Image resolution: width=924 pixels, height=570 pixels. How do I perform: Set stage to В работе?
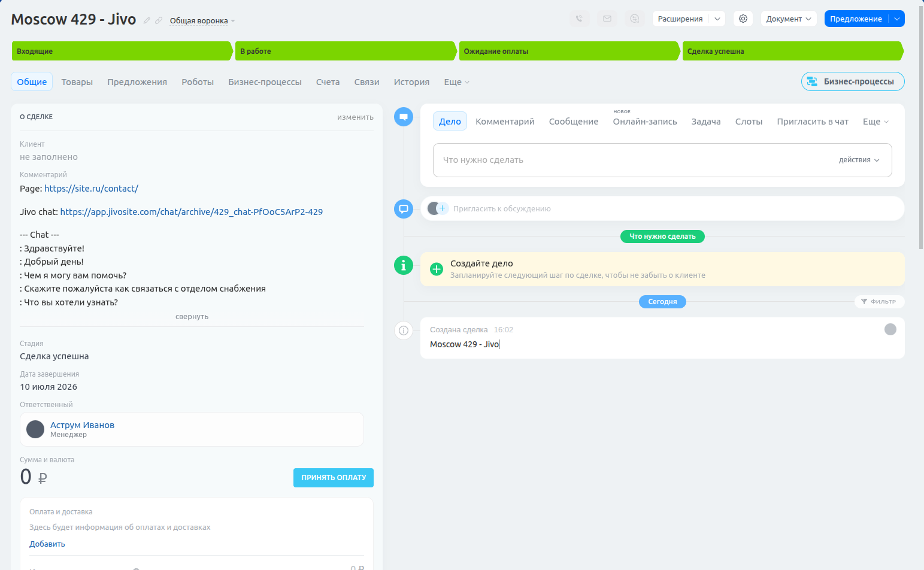(x=346, y=51)
